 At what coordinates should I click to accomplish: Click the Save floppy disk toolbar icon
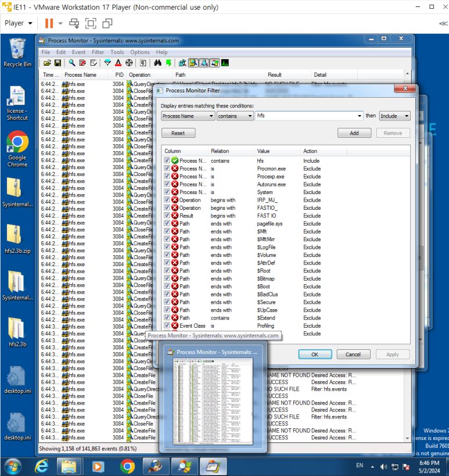point(58,63)
